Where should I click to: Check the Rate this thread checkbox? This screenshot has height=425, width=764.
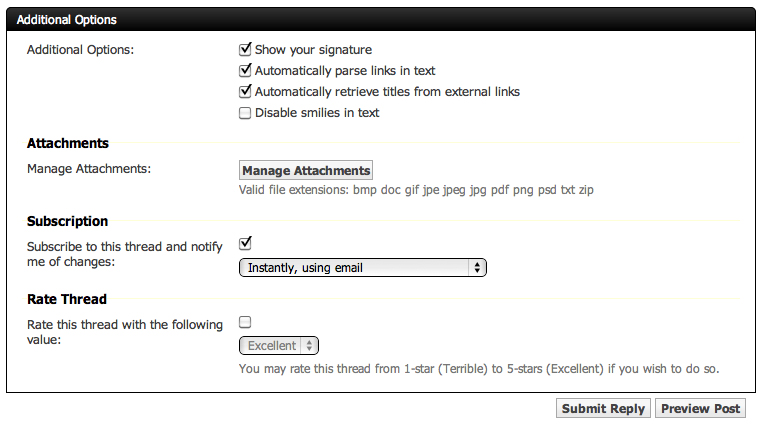click(245, 322)
